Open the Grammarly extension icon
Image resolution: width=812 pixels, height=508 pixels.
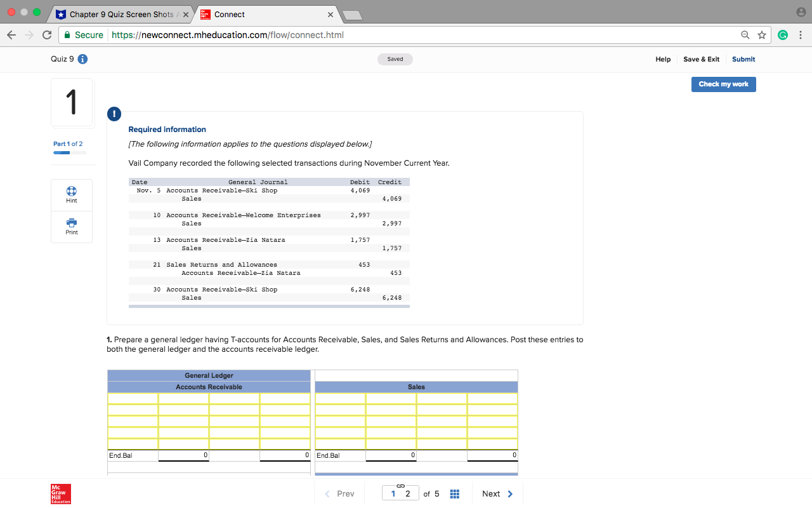point(783,35)
